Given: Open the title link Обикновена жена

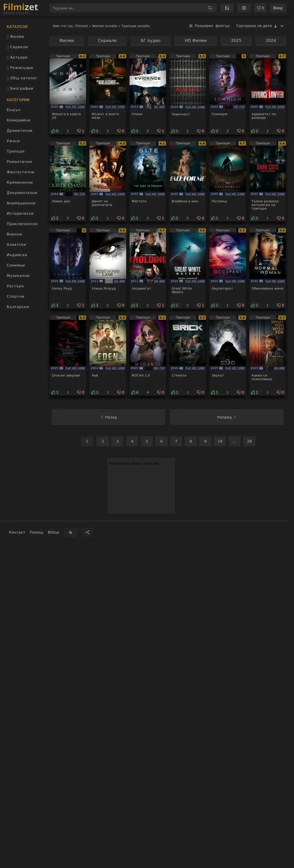Looking at the screenshot, I should 267,288.
